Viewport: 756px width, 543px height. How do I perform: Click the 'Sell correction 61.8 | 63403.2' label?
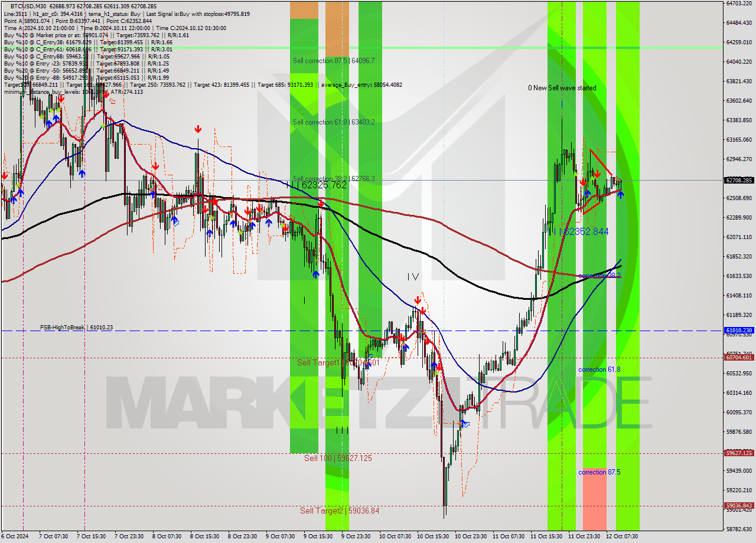334,122
